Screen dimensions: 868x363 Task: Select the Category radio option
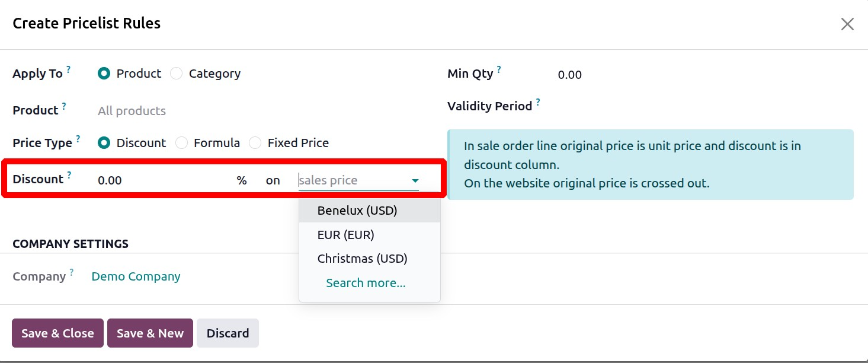pos(177,74)
